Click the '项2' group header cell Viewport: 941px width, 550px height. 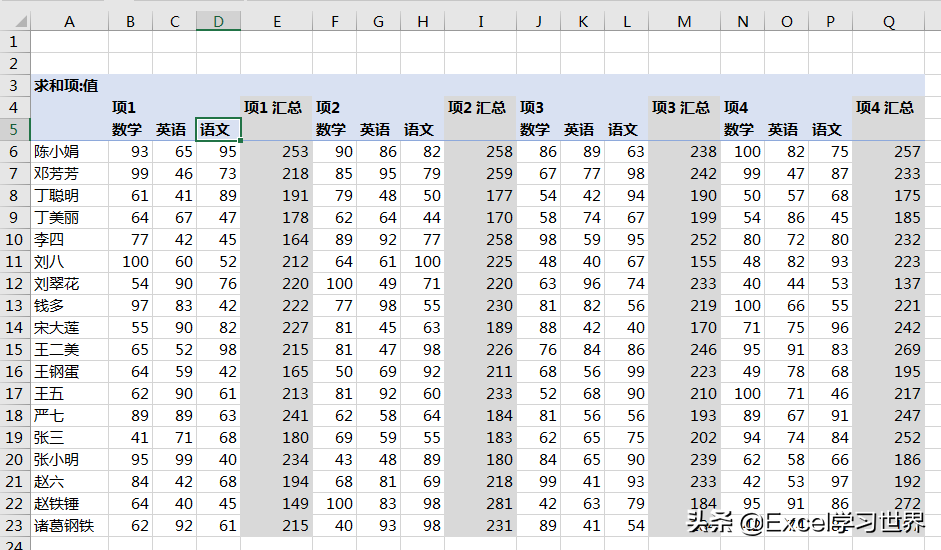[x=335, y=107]
